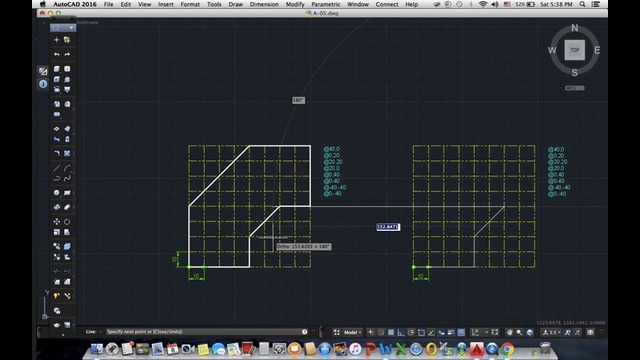Click the Undo arrow in tool palette

[57, 54]
